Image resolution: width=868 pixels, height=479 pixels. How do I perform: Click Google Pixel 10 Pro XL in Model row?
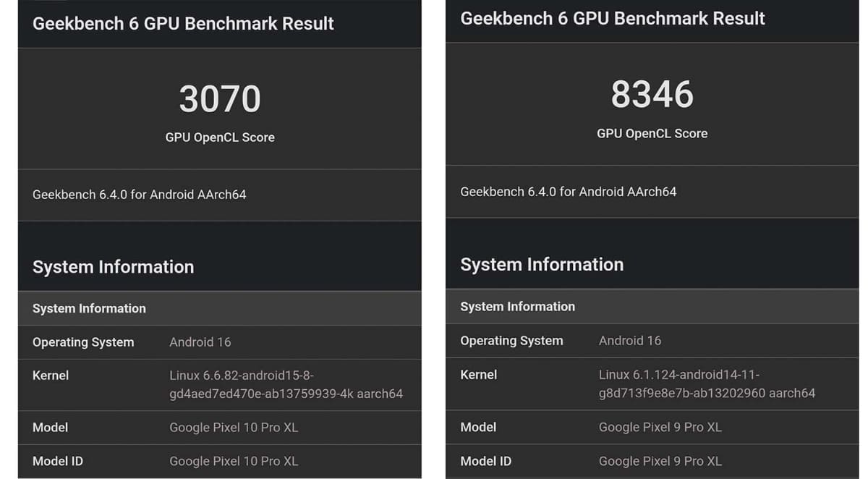click(x=234, y=428)
